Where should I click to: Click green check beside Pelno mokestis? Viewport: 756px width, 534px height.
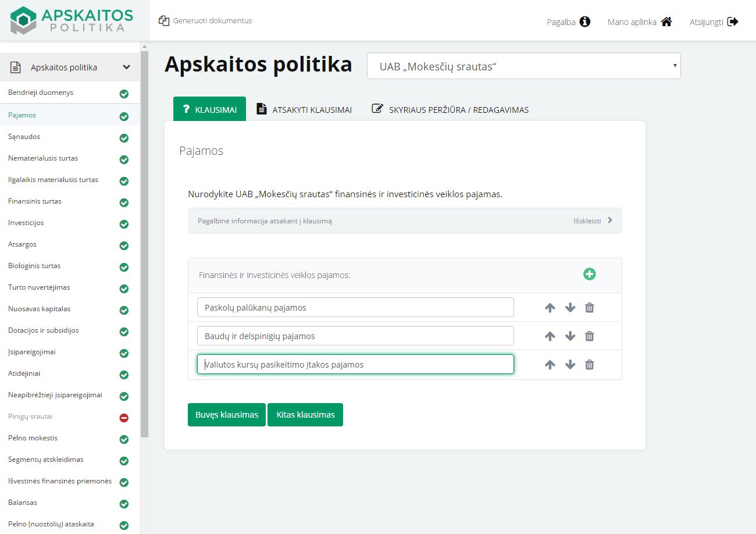(124, 439)
